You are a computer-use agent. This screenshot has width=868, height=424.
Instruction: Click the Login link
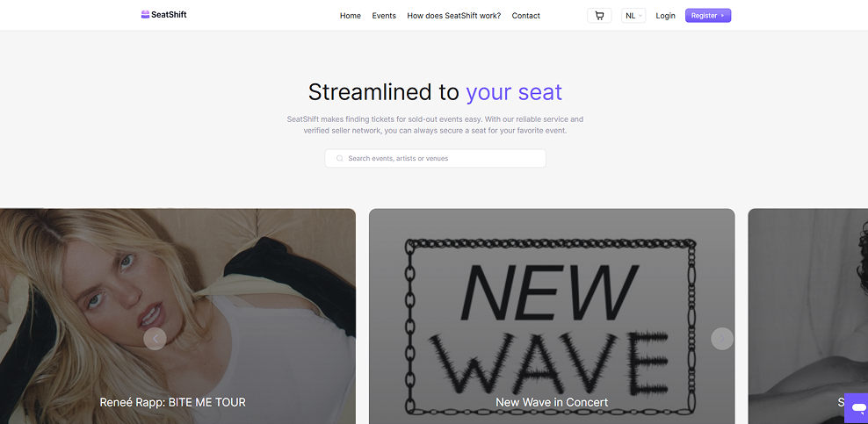[665, 16]
